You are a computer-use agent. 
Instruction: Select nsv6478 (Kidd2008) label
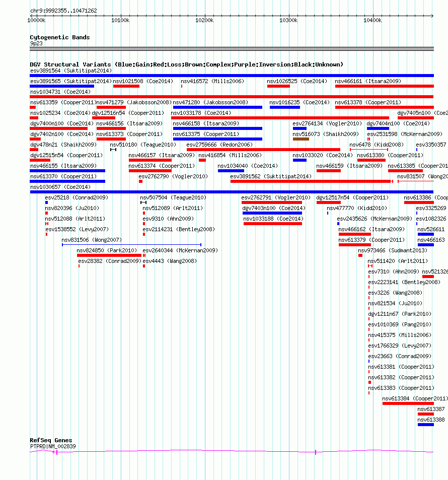(x=377, y=145)
